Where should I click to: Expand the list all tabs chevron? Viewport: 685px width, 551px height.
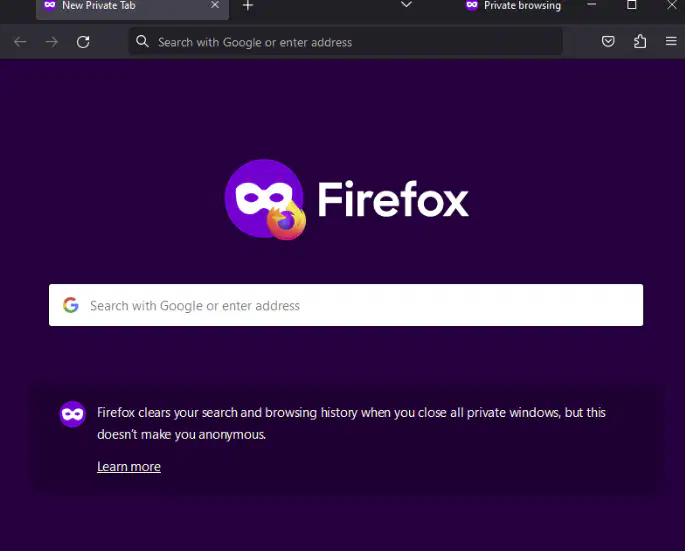tap(406, 5)
